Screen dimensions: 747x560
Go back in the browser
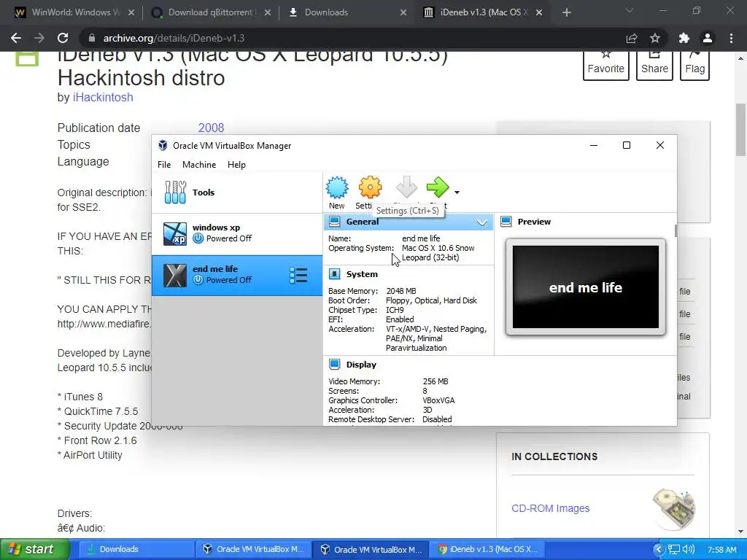(16, 38)
